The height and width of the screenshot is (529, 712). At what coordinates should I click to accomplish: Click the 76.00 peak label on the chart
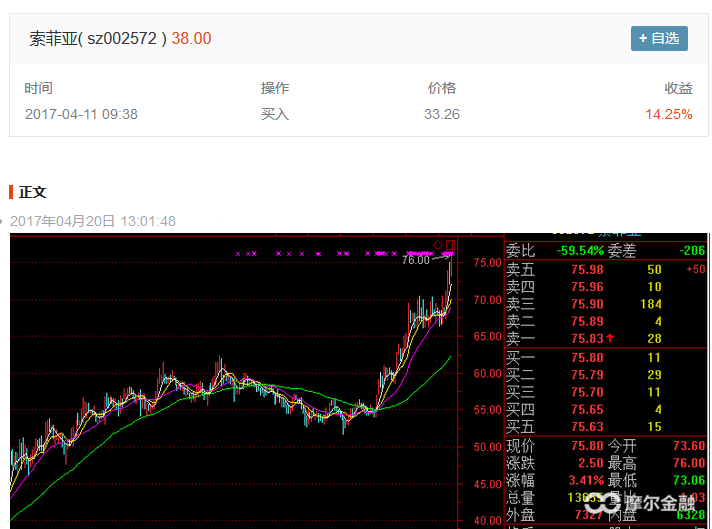(x=415, y=260)
